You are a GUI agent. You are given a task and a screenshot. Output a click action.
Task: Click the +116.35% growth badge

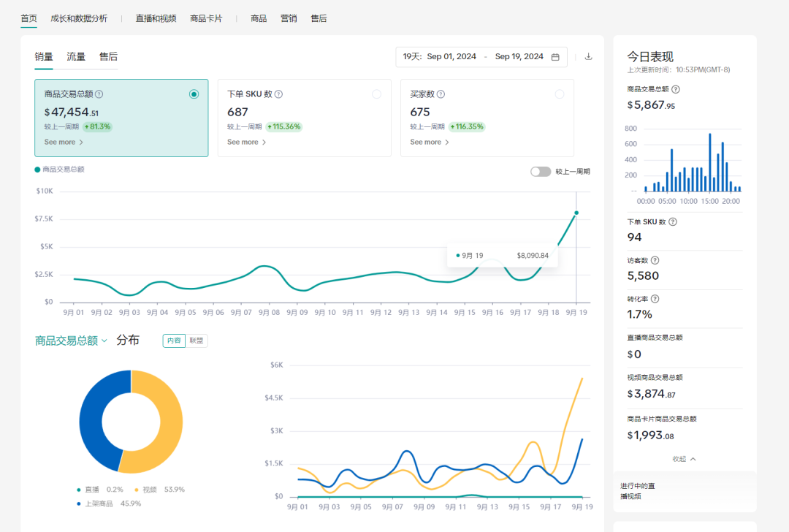pyautogui.click(x=467, y=127)
